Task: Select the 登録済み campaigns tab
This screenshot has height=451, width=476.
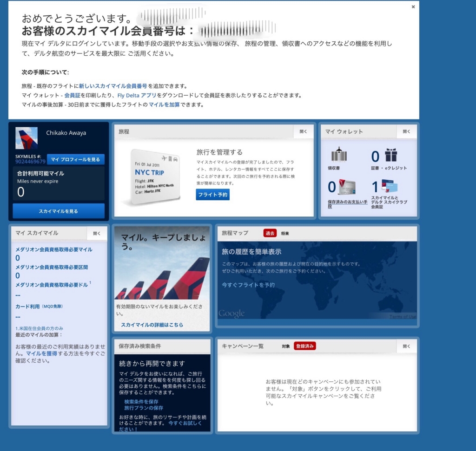Action: (x=305, y=346)
